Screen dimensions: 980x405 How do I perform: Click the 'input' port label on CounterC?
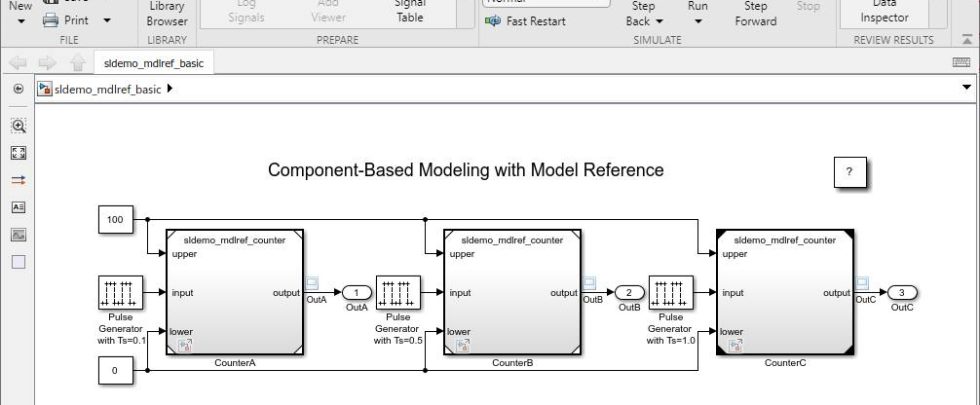pos(734,292)
